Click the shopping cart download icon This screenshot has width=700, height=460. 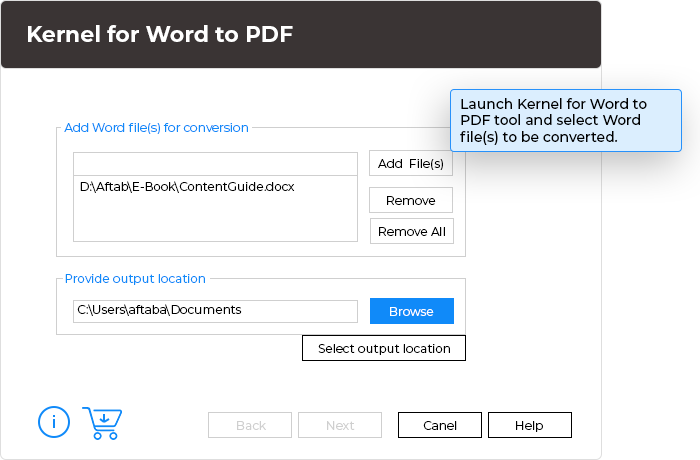click(x=103, y=423)
